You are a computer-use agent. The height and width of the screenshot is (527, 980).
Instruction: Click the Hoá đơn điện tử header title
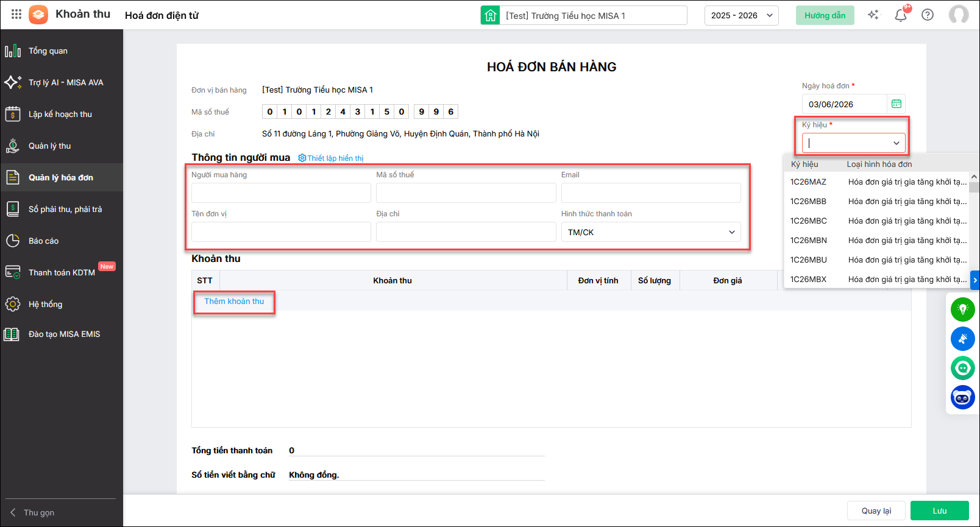[162, 15]
